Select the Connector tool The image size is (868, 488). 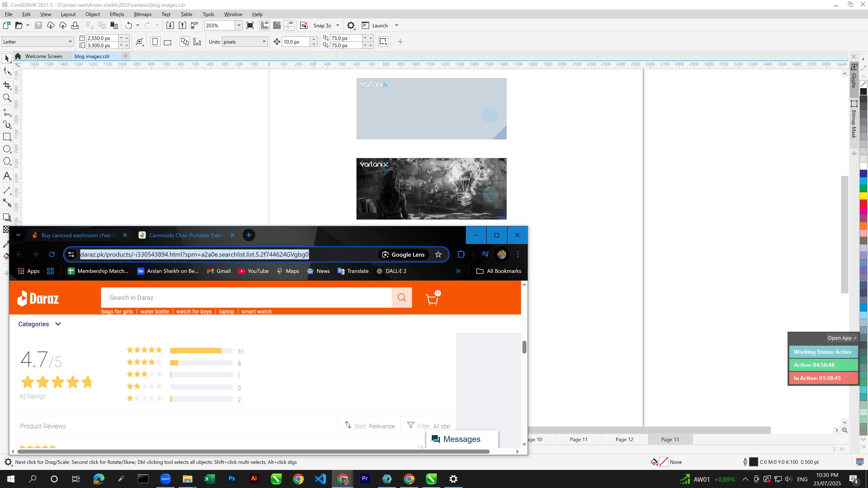(x=7, y=203)
